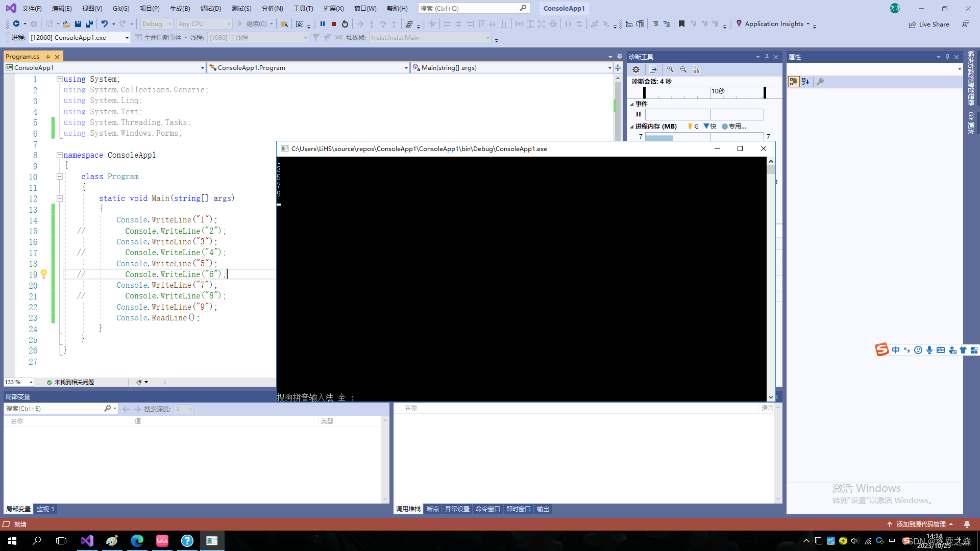Viewport: 980px width, 551px height.
Task: Click the notification bell in status bar
Action: point(967,524)
